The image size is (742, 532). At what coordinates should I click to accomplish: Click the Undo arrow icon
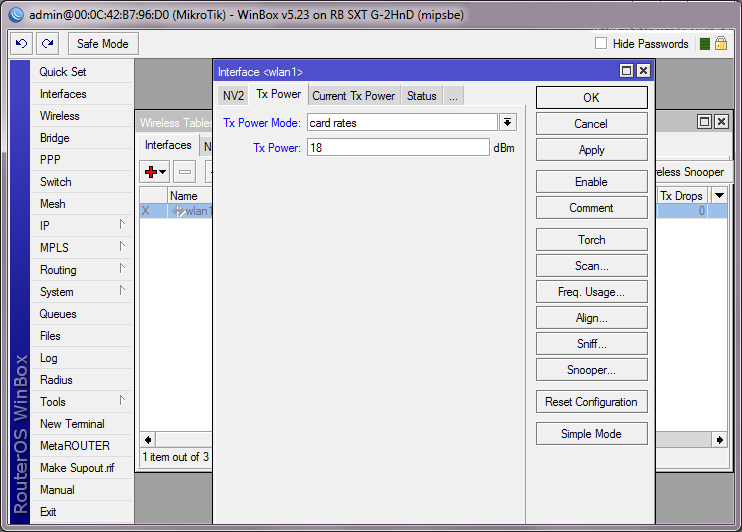tap(21, 44)
